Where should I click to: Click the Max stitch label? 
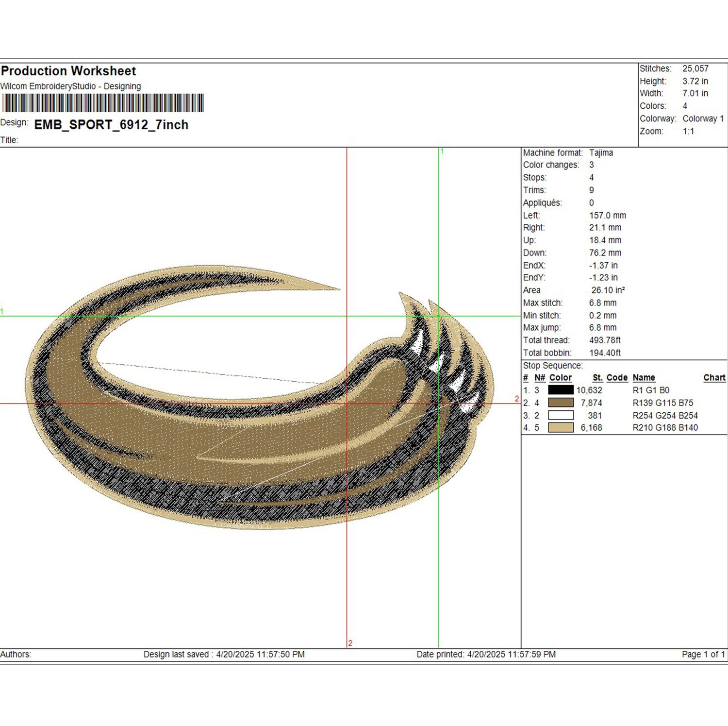click(543, 303)
